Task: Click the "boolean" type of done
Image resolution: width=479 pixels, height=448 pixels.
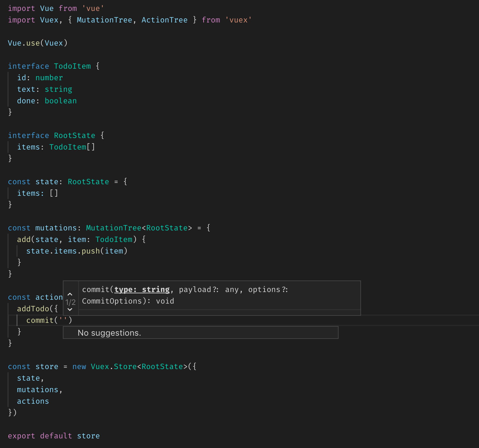Action: (x=61, y=101)
